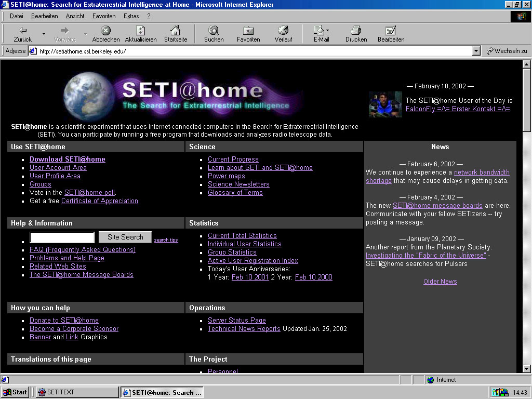
Task: Show the Verlauf history icon
Action: coord(283,31)
